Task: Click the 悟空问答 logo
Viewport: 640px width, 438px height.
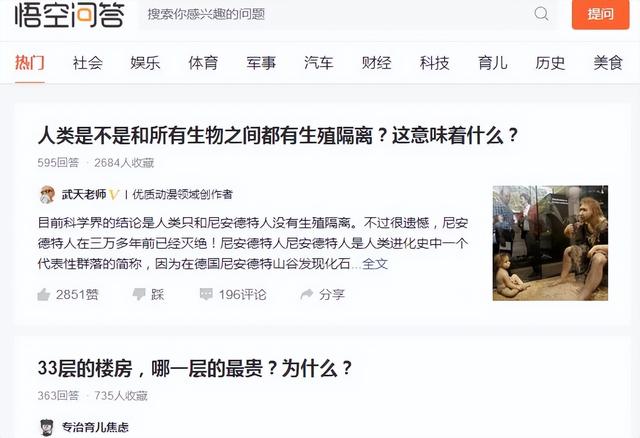Action: [69, 14]
